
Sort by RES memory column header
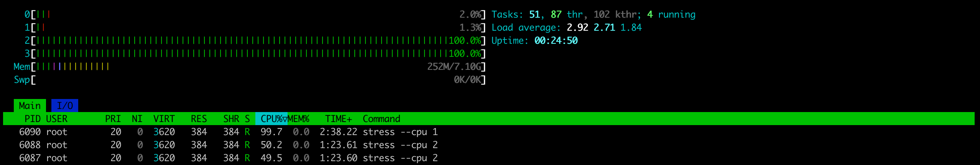point(199,119)
